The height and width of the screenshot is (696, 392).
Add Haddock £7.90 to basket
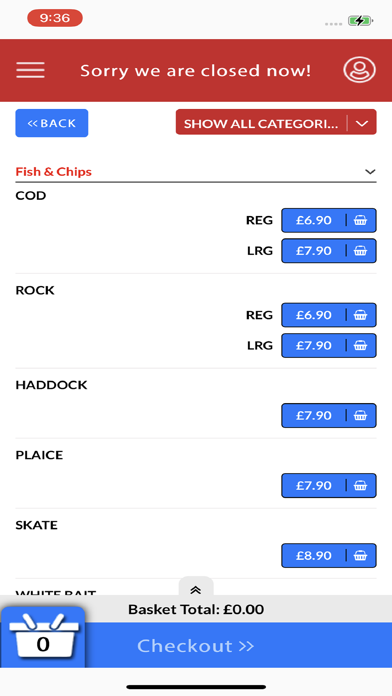point(329,415)
